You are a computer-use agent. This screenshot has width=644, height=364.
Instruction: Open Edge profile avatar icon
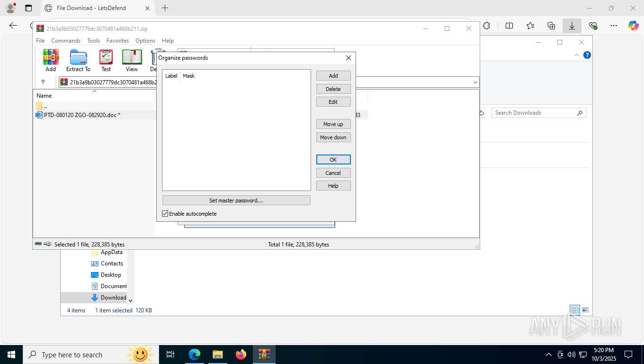tap(10, 8)
